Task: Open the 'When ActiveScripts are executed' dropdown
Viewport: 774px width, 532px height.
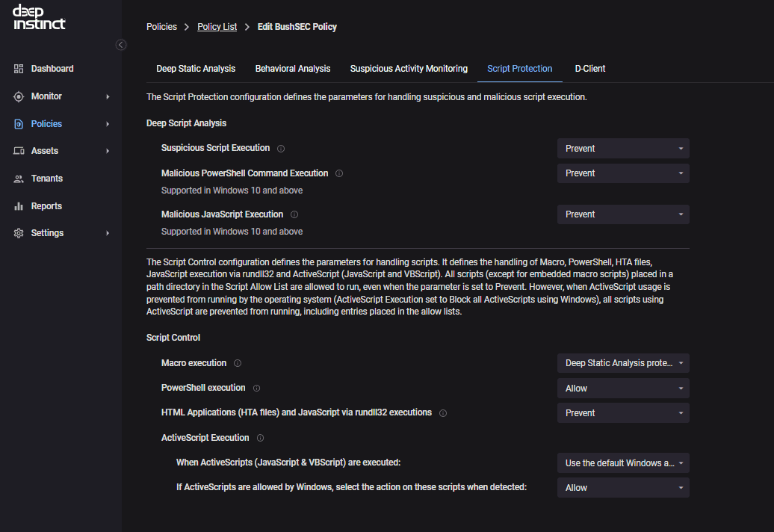Action: pyautogui.click(x=623, y=463)
